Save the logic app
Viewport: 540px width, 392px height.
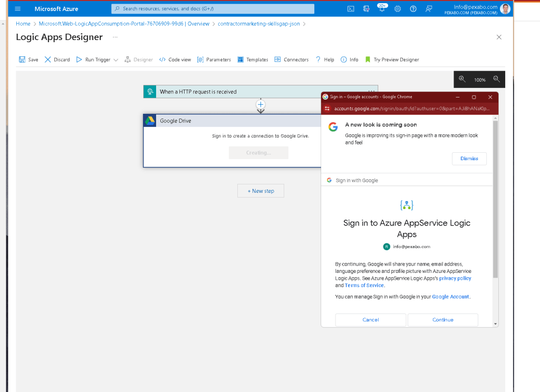click(x=28, y=60)
